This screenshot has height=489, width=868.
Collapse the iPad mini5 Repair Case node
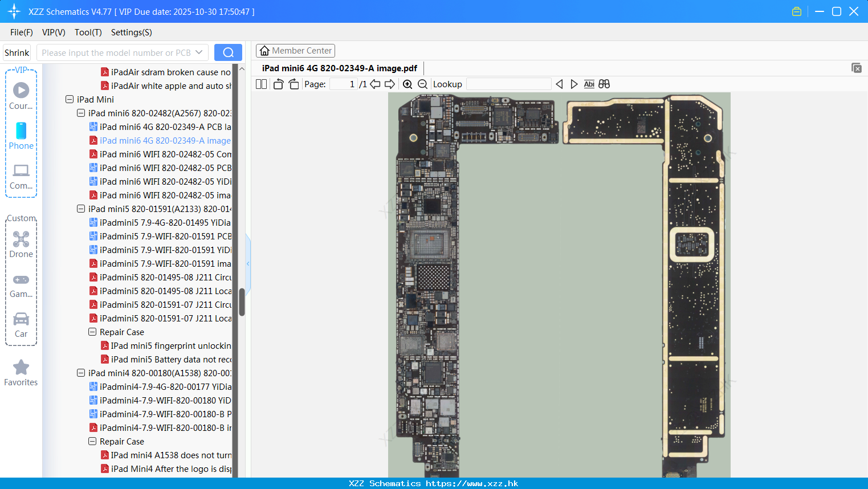tap(92, 332)
